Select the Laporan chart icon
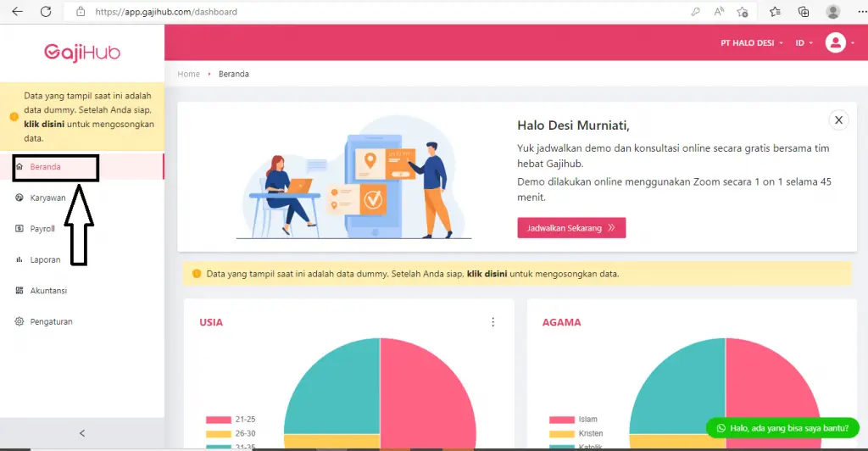The image size is (868, 451). pyautogui.click(x=20, y=259)
